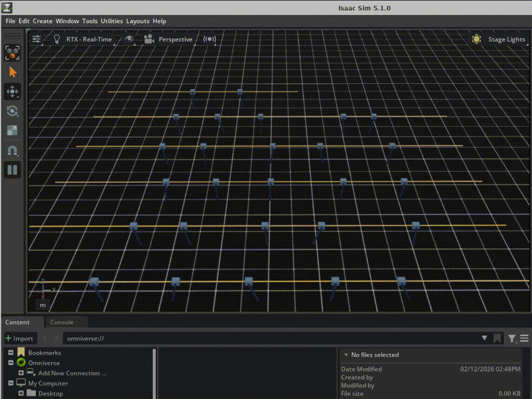The height and width of the screenshot is (399, 532).
Task: Expand the Desktop folder node
Action: click(x=21, y=393)
